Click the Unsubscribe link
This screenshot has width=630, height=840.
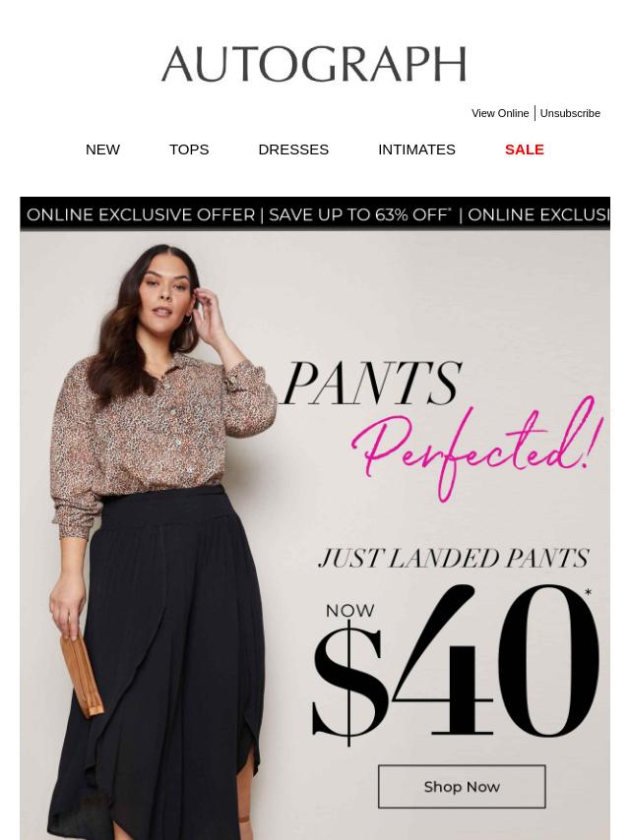click(x=570, y=113)
